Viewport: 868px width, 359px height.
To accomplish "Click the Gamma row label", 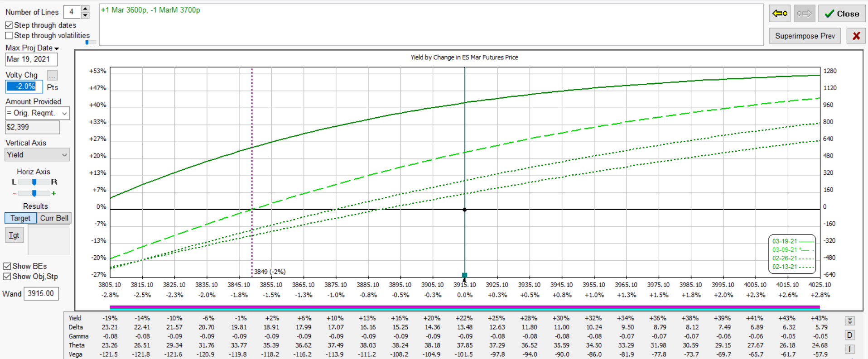I will (78, 336).
